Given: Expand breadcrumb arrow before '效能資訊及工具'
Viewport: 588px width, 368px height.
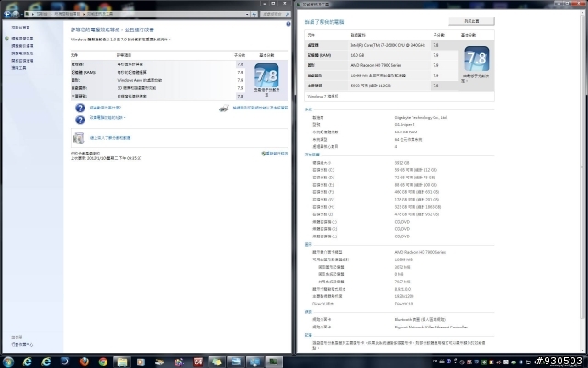Looking at the screenshot, I should pyautogui.click(x=84, y=14).
